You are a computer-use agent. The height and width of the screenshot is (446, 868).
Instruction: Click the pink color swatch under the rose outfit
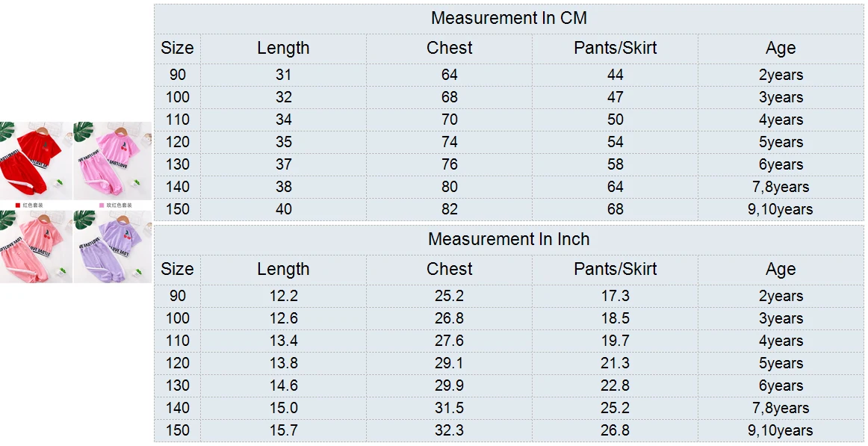click(x=102, y=205)
